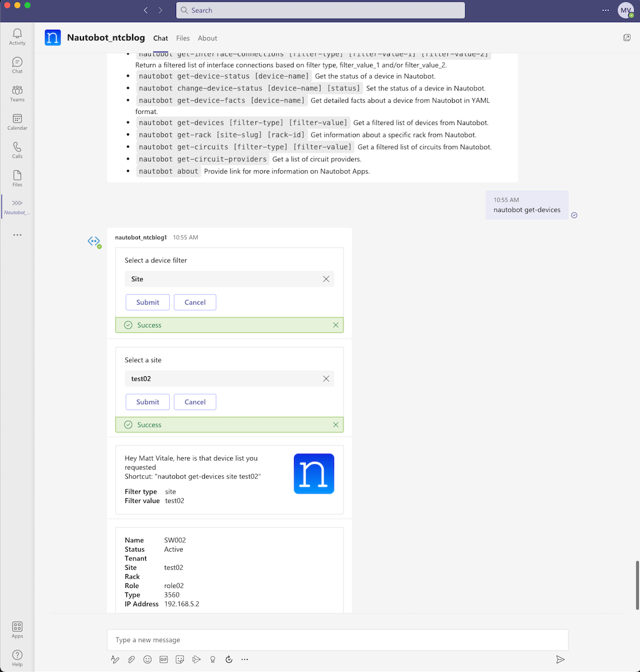Open the sticker picker
The height and width of the screenshot is (672, 640).
180,659
